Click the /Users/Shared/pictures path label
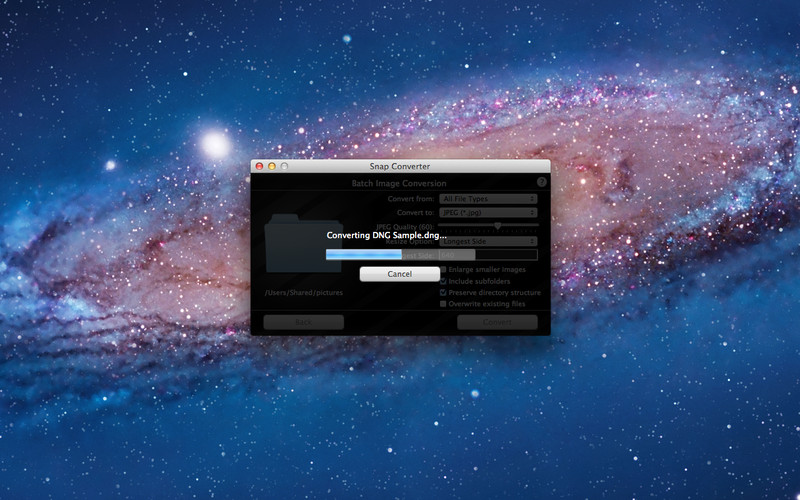The image size is (800, 500). click(302, 293)
